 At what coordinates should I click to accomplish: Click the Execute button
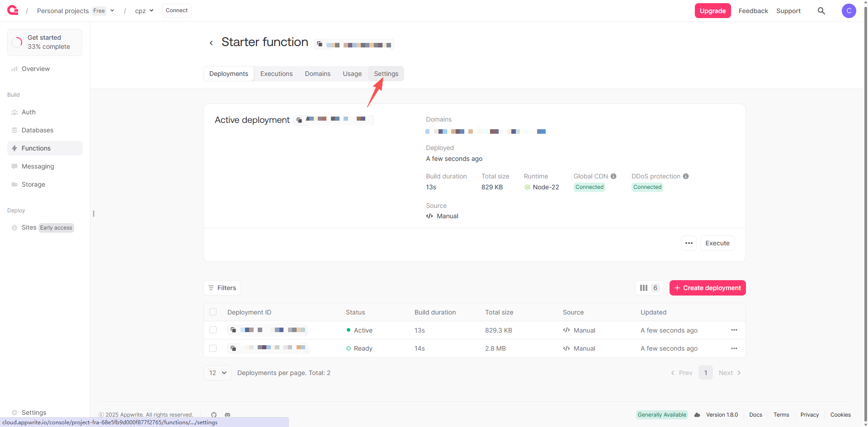pyautogui.click(x=717, y=243)
